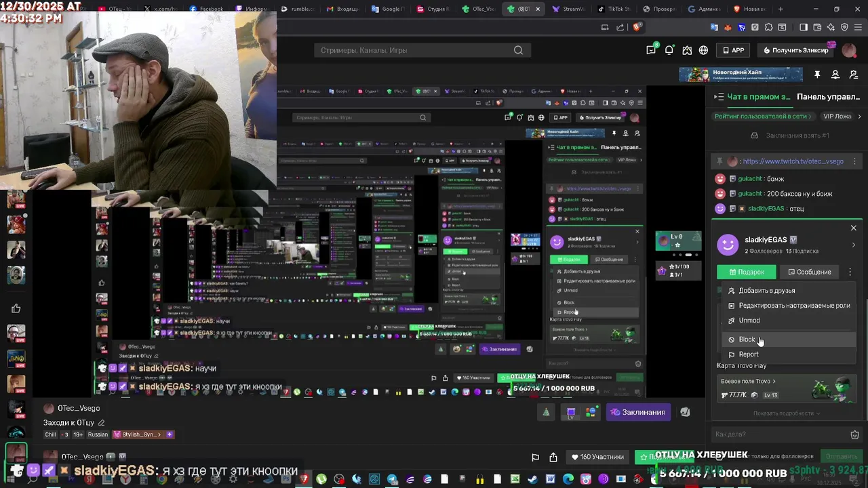Click the APP download button
The height and width of the screenshot is (488, 868).
[x=734, y=50]
